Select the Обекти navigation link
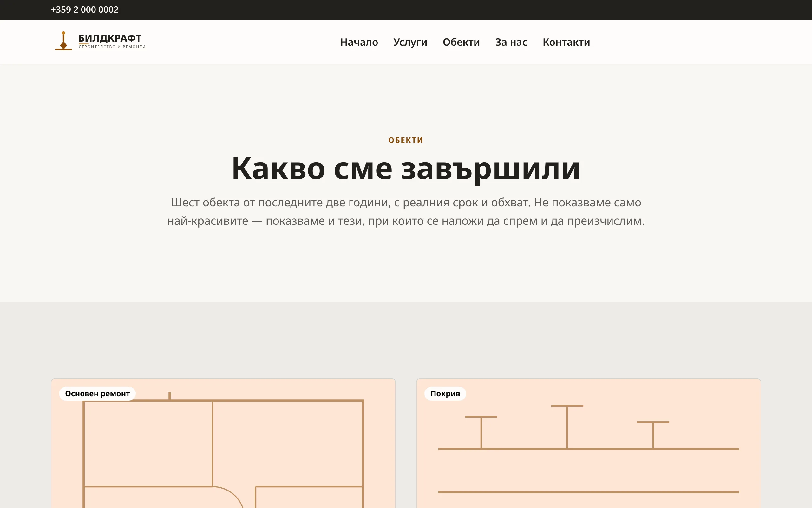Viewport: 812px width, 508px height. (x=461, y=42)
